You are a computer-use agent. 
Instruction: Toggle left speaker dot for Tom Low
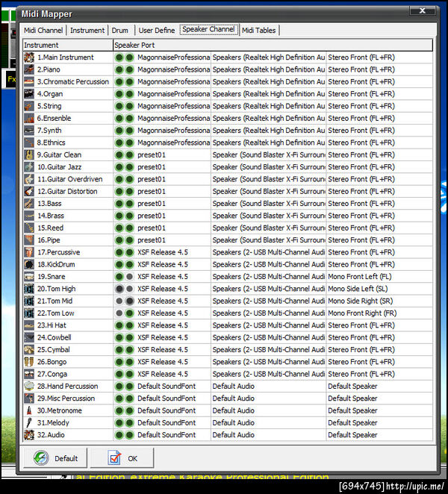pos(119,313)
